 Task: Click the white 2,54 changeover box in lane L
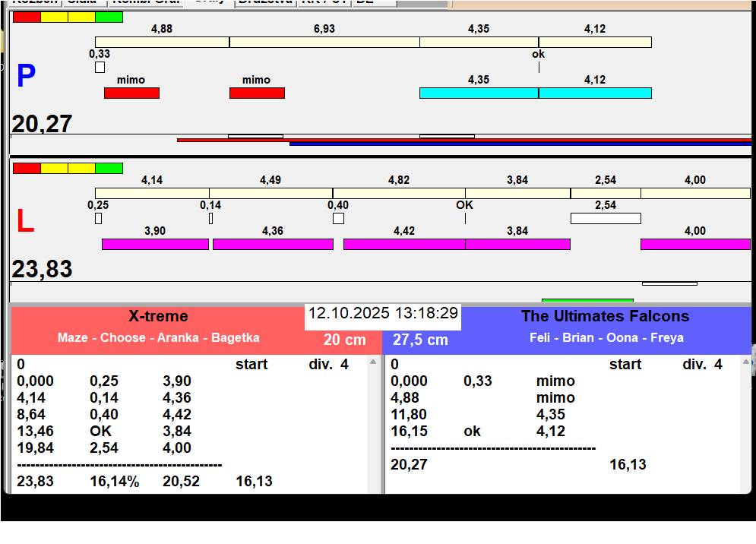point(606,218)
